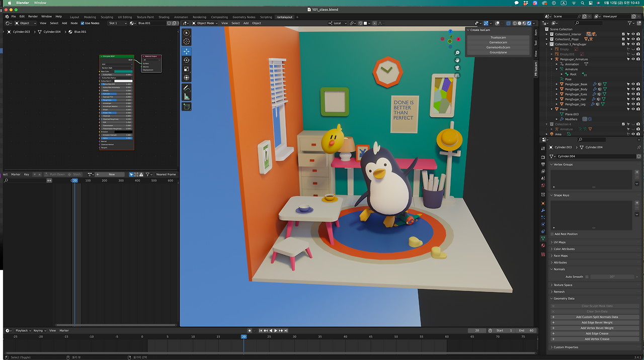Open the Object Mode dropdown

[x=205, y=23]
